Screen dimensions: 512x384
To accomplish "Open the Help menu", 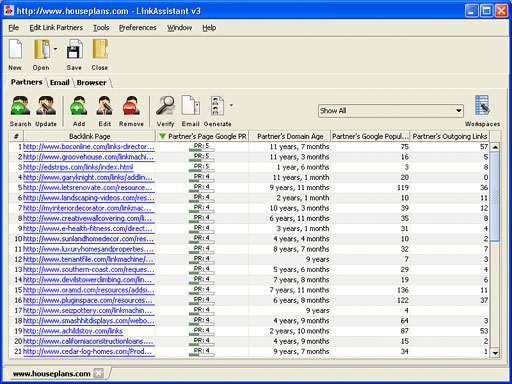I will (x=209, y=28).
